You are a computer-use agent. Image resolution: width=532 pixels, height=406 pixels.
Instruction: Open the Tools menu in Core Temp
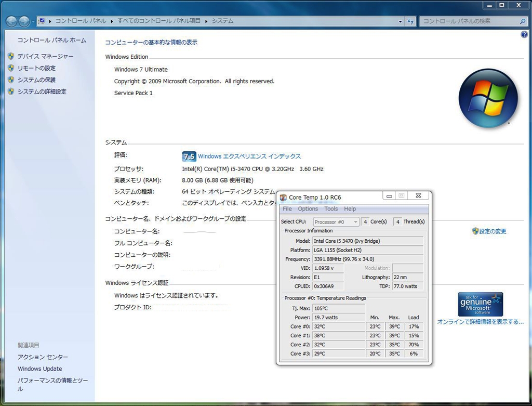[x=331, y=209]
